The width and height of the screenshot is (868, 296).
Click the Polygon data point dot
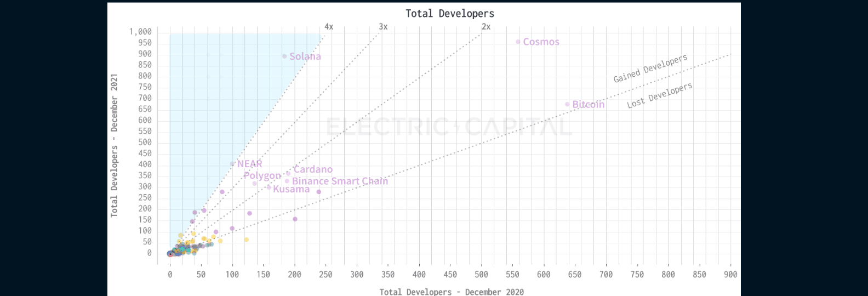[x=255, y=183]
